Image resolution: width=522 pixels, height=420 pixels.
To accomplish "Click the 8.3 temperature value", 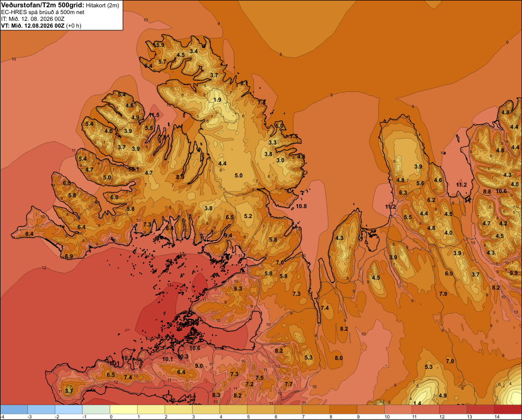I will tap(216, 395).
